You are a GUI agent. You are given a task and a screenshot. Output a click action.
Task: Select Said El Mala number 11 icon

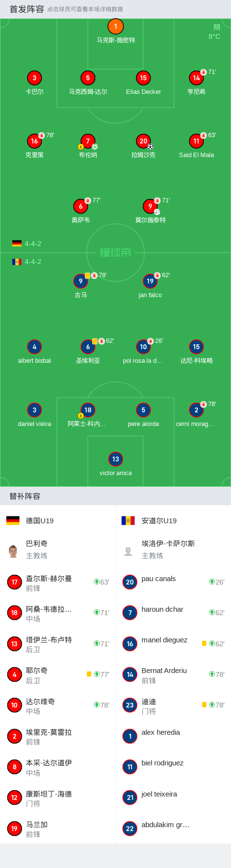pyautogui.click(x=196, y=141)
